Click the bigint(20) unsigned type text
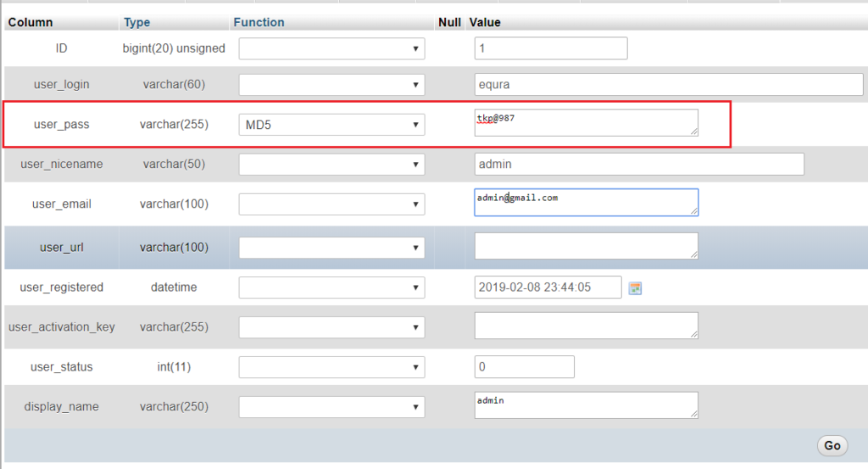The image size is (868, 469). coord(174,48)
